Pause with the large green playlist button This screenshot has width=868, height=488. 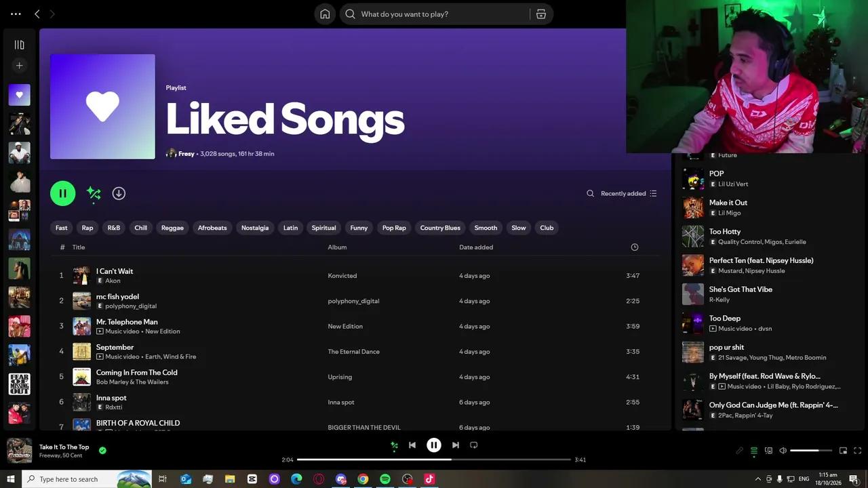click(62, 193)
